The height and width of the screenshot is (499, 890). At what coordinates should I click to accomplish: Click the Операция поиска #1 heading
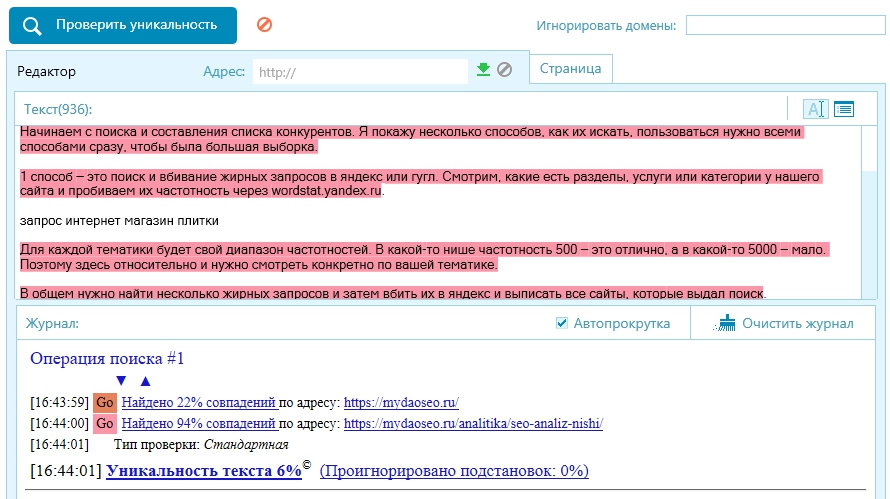coord(107,359)
